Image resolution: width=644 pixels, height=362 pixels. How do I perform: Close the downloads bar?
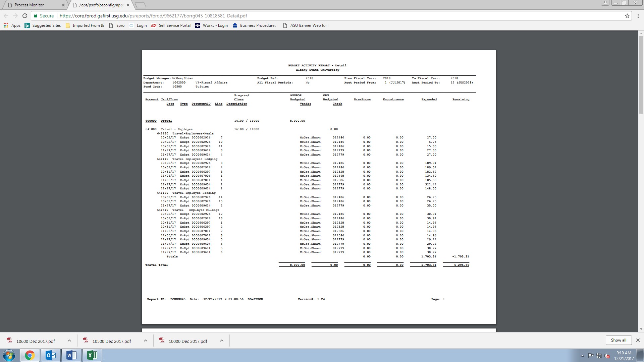[x=638, y=340]
